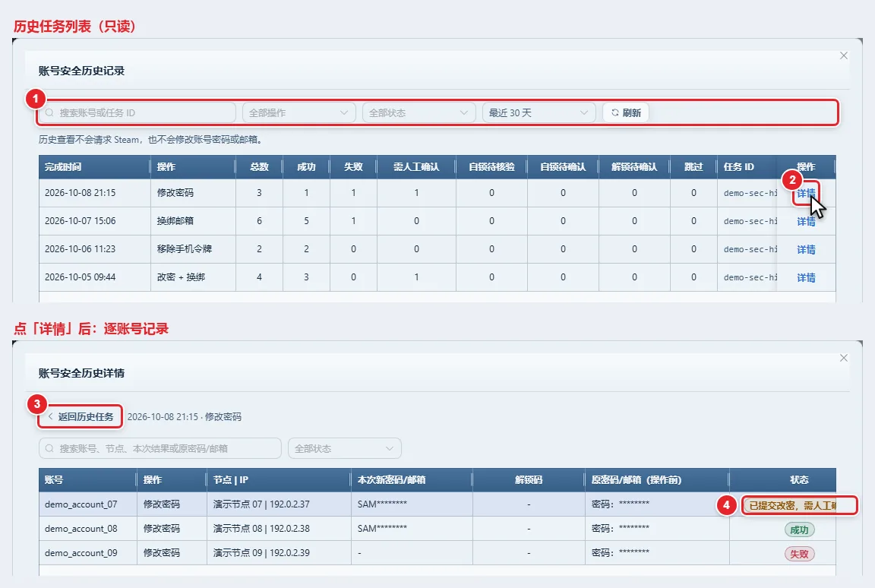Click the 2026-10-05 09:44 completion time cell
The width and height of the screenshot is (875, 588).
[x=94, y=277]
